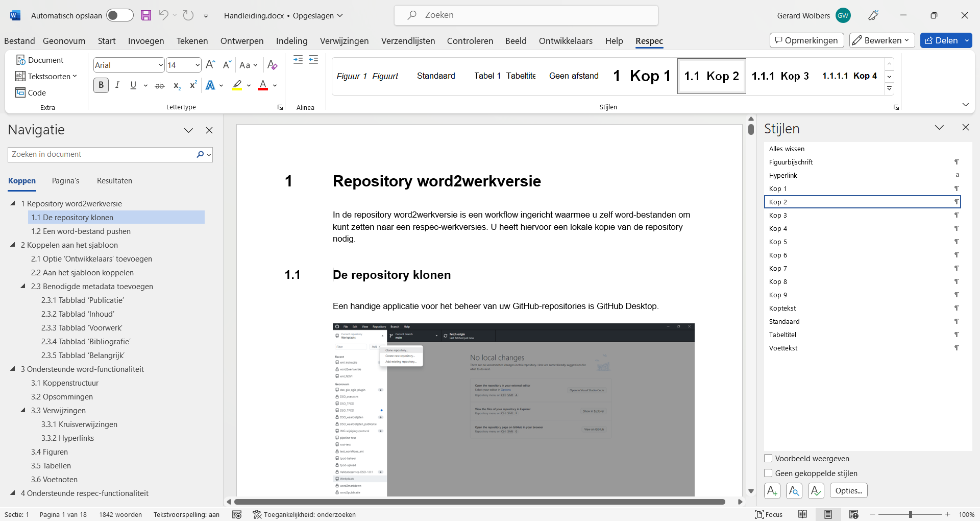Screen dimensions: 980x521
Task: Switch to Read Mode view
Action: tap(802, 514)
